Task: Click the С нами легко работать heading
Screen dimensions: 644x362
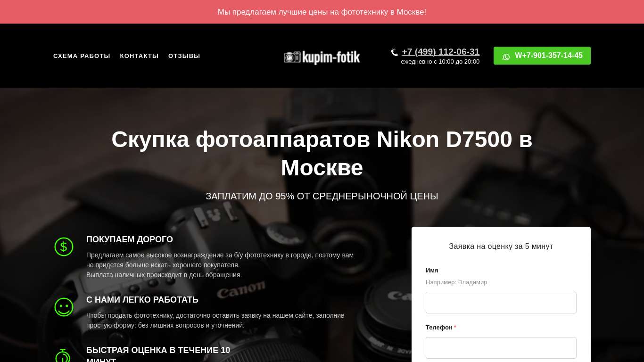Action: click(x=142, y=300)
